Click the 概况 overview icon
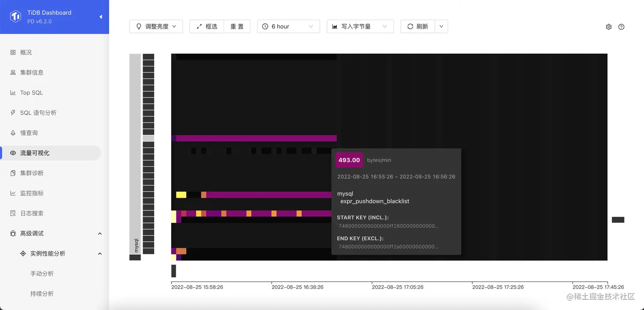The width and height of the screenshot is (644, 310). [13, 52]
